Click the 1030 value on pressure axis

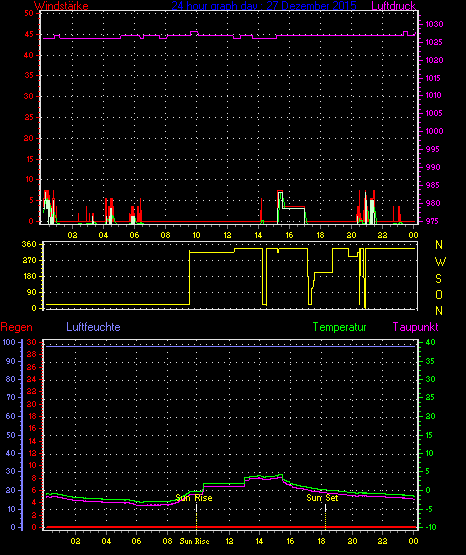[x=434, y=24]
